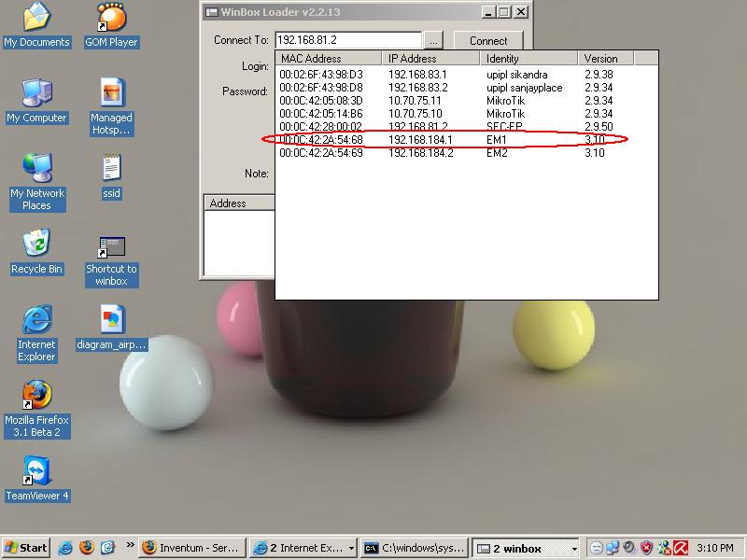Viewport: 747px width, 560px height.
Task: Open winbox taskbar group dropdown
Action: point(574,549)
